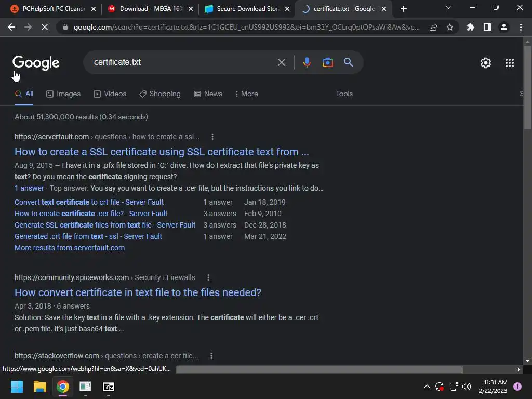Open Windows Start menu
Screen dimensions: 532x399
pyautogui.click(x=17, y=387)
